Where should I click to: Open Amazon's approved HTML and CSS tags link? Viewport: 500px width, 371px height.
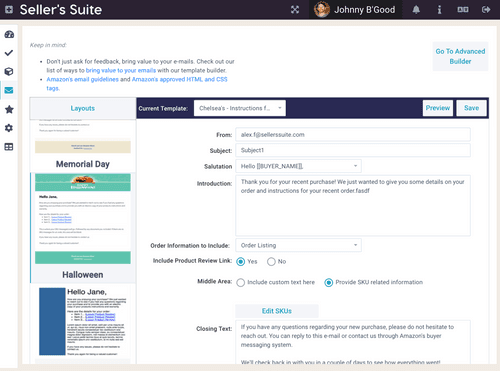[179, 79]
